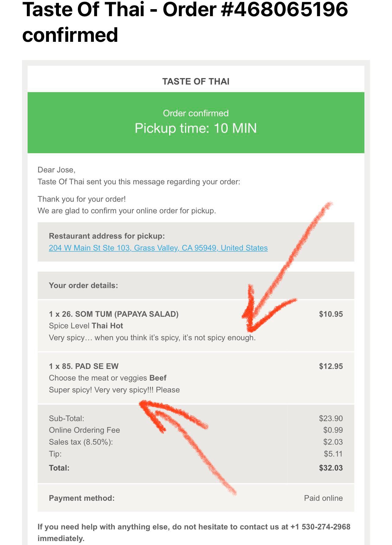Click the $10.95 papaya salad price

click(x=331, y=314)
